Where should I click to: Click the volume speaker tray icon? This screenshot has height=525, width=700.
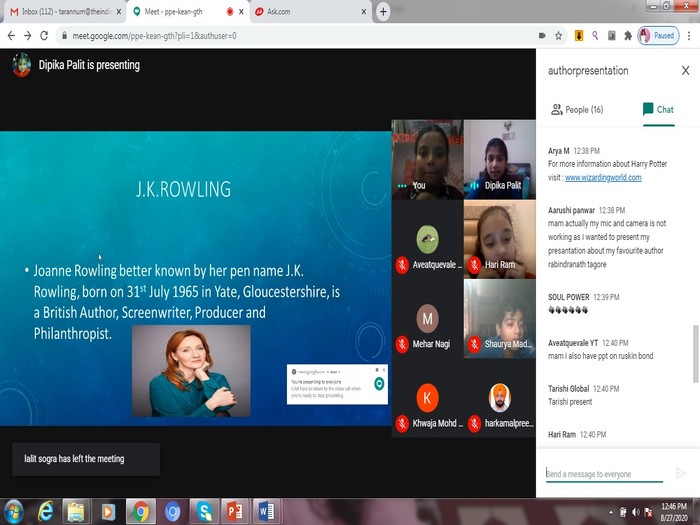635,512
